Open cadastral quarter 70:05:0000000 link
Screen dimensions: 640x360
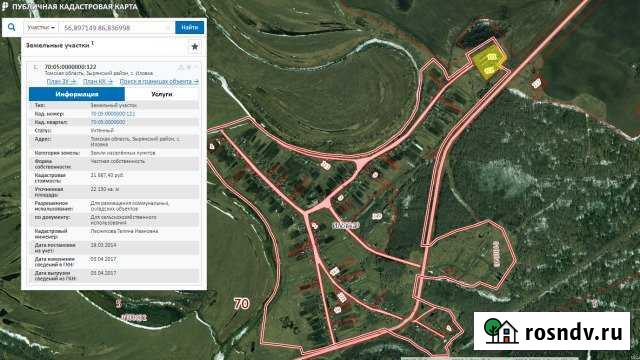click(108, 122)
